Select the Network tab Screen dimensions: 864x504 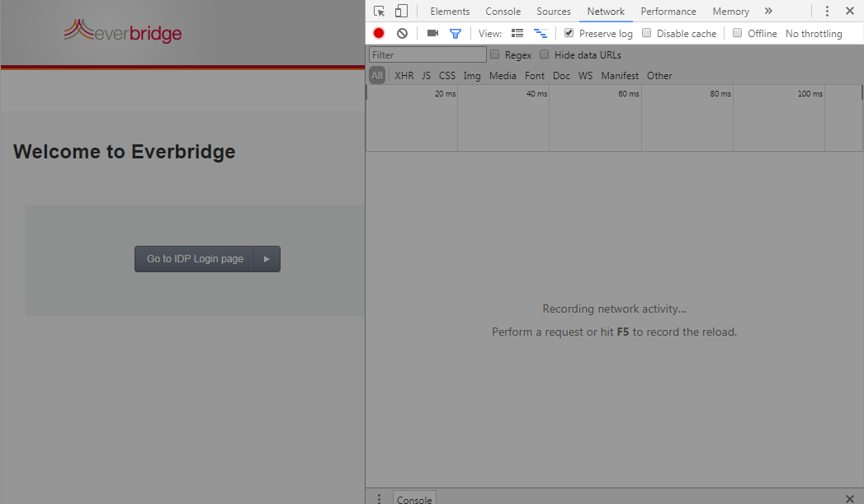tap(606, 11)
